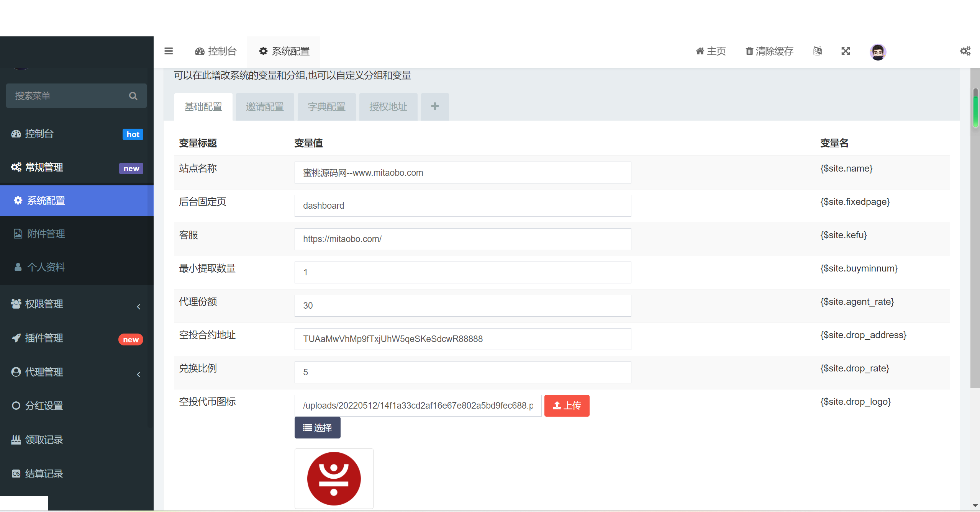Toggle fullscreen mode icon
The width and height of the screenshot is (980, 512).
click(x=846, y=51)
